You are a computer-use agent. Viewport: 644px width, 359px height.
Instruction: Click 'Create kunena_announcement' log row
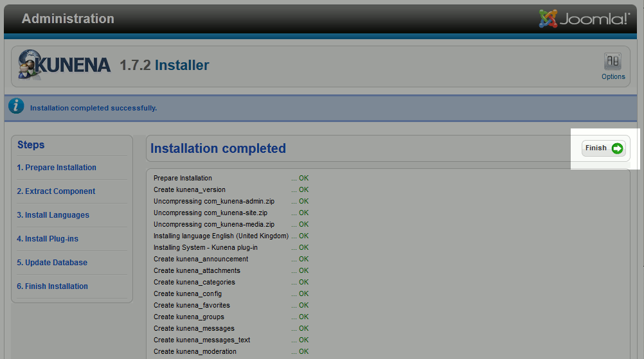click(x=231, y=259)
